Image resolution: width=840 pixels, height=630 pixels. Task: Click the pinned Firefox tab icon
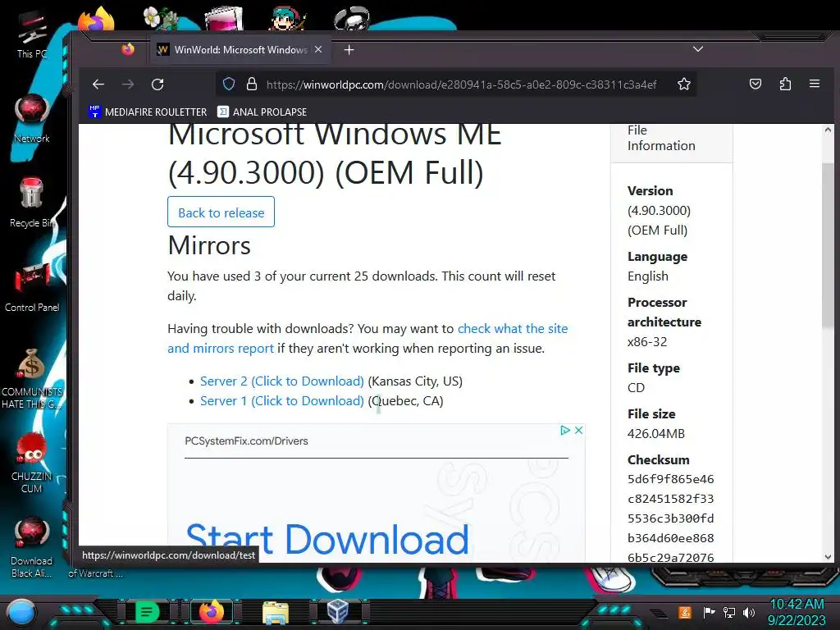pyautogui.click(x=127, y=49)
